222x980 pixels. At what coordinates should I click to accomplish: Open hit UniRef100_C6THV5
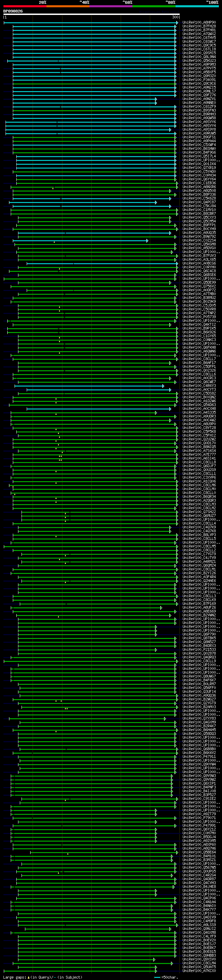coord(199,38)
